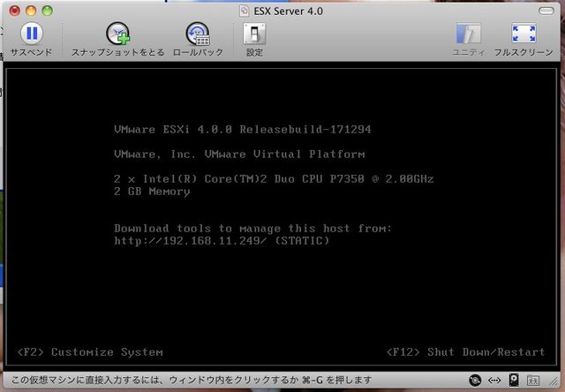Zoom the window with the green button

(47, 11)
